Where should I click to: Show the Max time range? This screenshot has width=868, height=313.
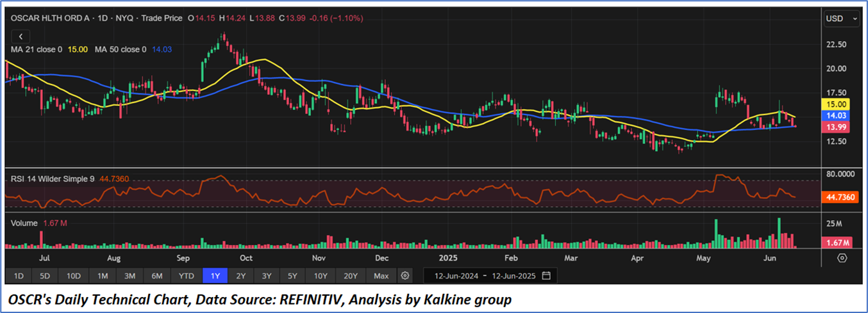(381, 276)
